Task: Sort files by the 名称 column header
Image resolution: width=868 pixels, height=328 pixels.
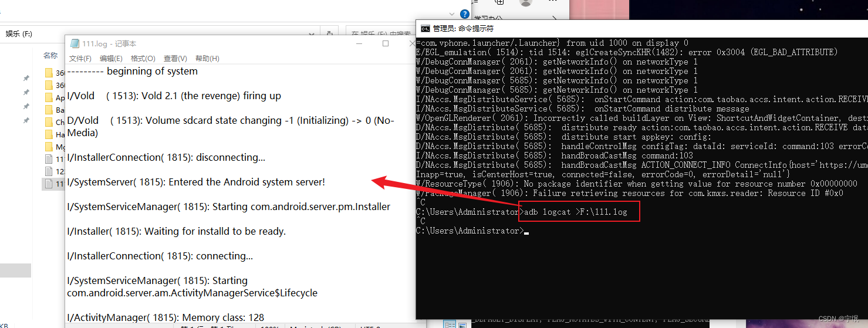Action: point(50,56)
